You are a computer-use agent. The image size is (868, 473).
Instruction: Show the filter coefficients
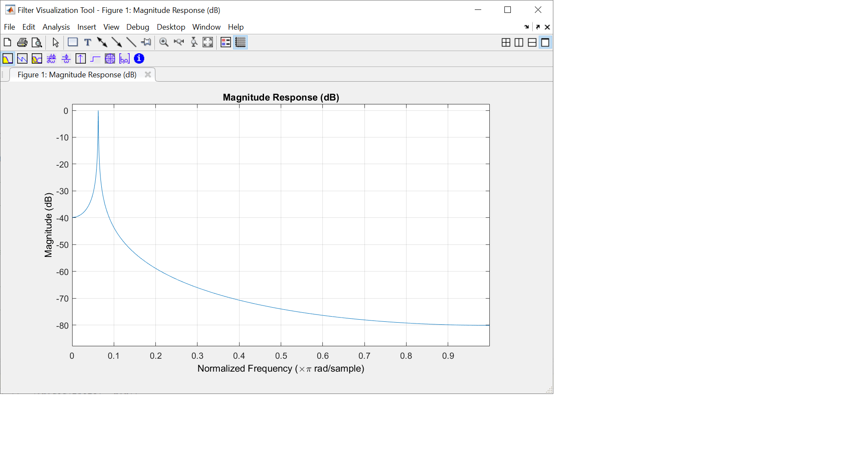pyautogui.click(x=124, y=58)
